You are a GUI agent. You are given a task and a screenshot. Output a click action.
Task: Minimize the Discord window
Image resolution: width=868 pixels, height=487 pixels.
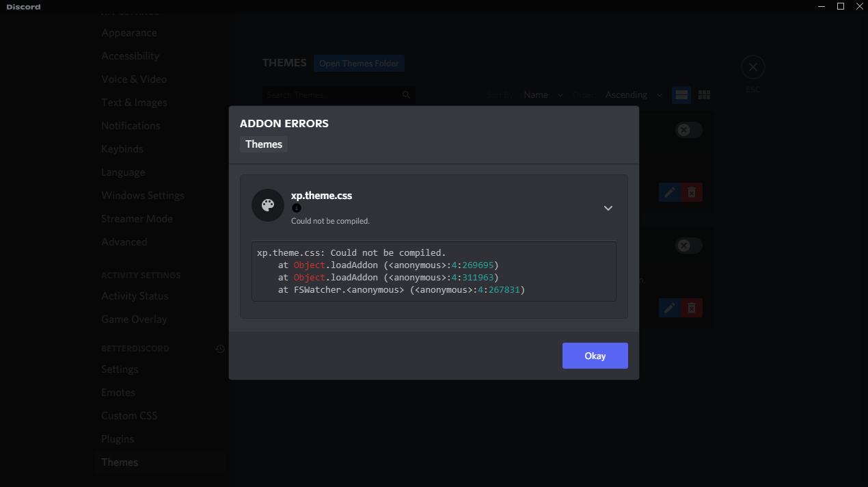pyautogui.click(x=821, y=6)
